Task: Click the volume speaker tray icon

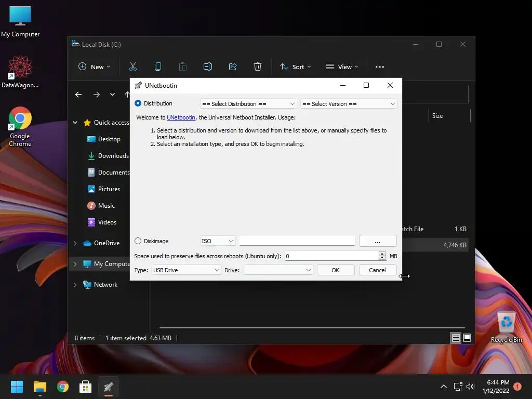Action: [470, 387]
